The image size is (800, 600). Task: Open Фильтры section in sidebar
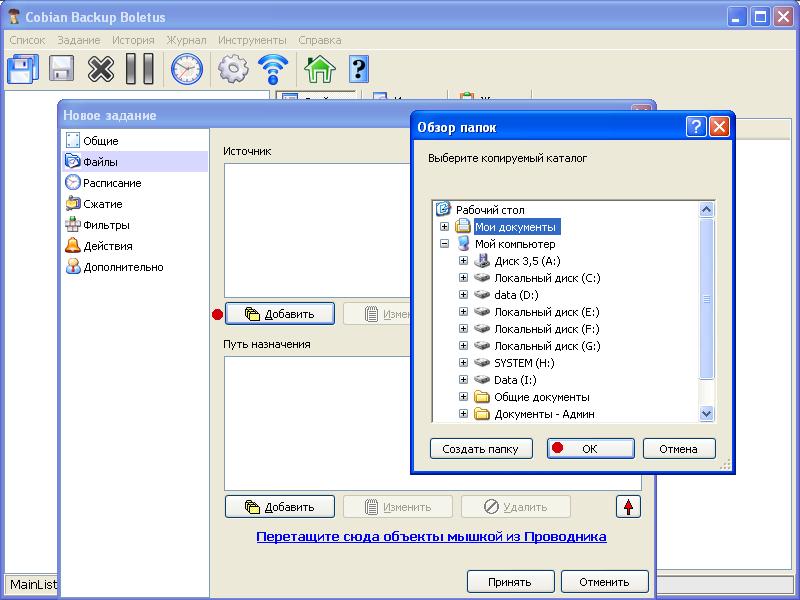(135, 225)
